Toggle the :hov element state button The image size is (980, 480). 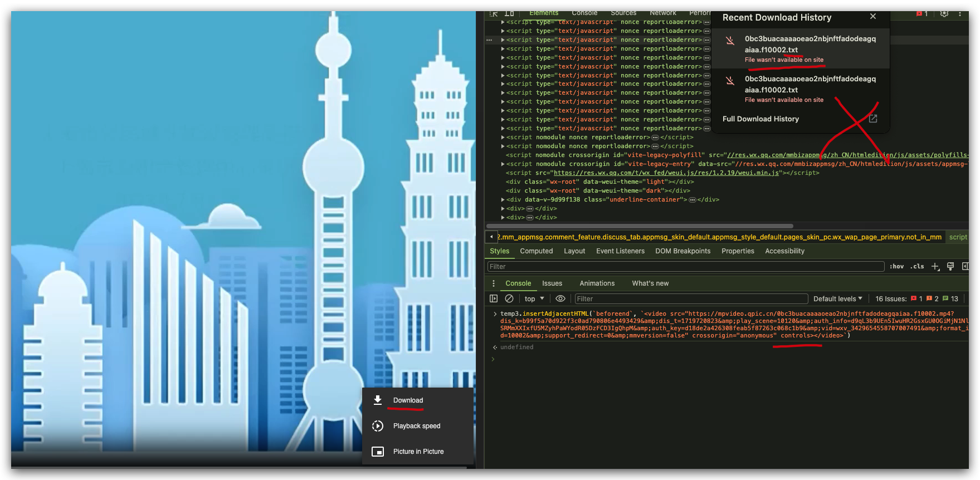pyautogui.click(x=896, y=267)
